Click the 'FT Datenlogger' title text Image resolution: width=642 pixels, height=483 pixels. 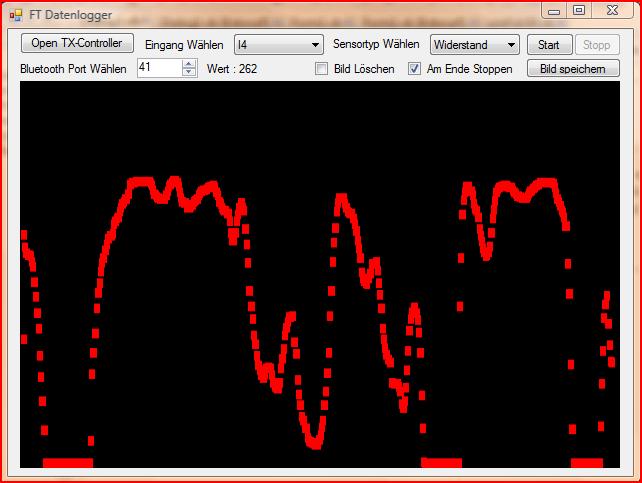click(x=70, y=15)
